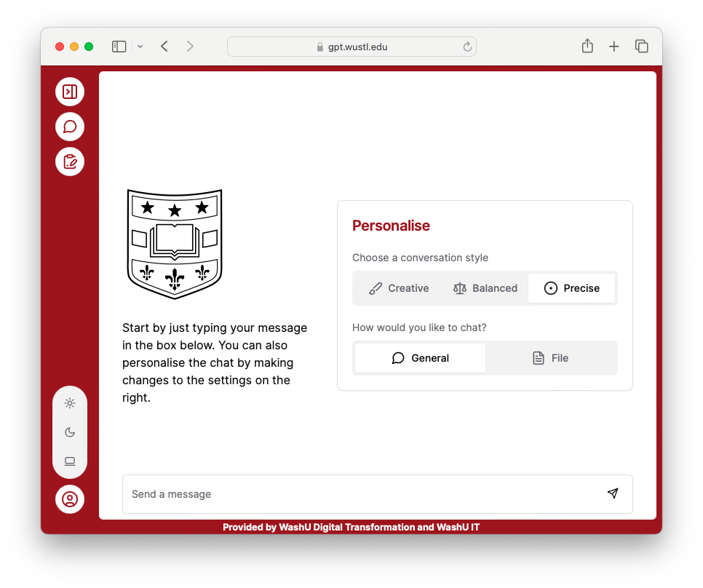The height and width of the screenshot is (588, 703).
Task: Click 'How would you like to chat?' label
Action: coord(419,327)
